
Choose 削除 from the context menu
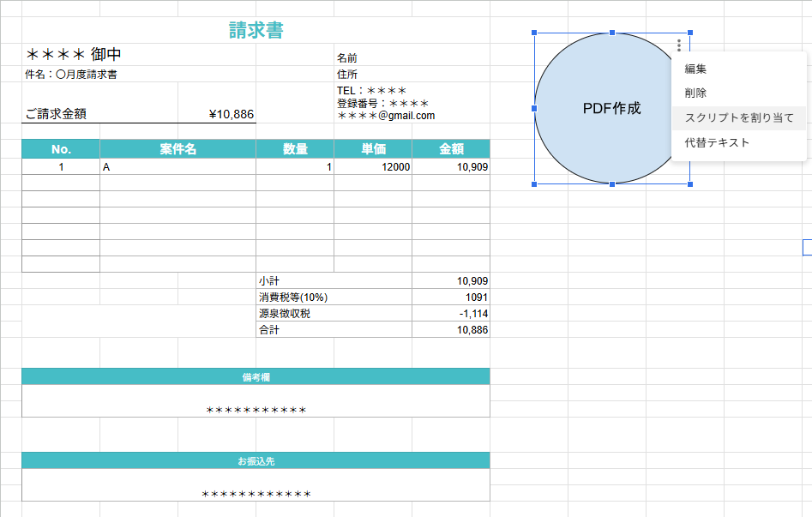pos(695,93)
